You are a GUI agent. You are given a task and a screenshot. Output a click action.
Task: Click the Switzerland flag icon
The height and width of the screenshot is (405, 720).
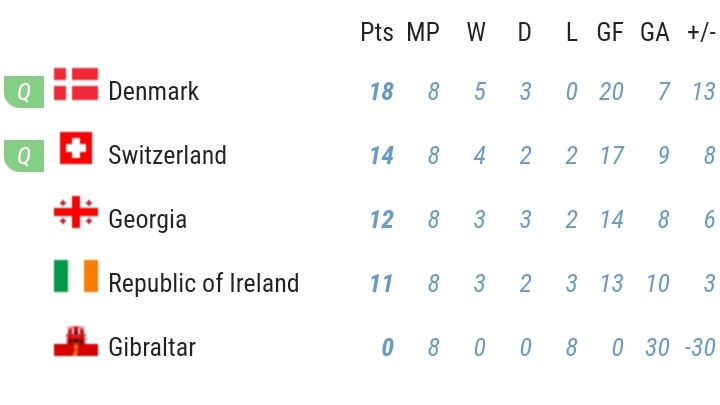tap(76, 148)
